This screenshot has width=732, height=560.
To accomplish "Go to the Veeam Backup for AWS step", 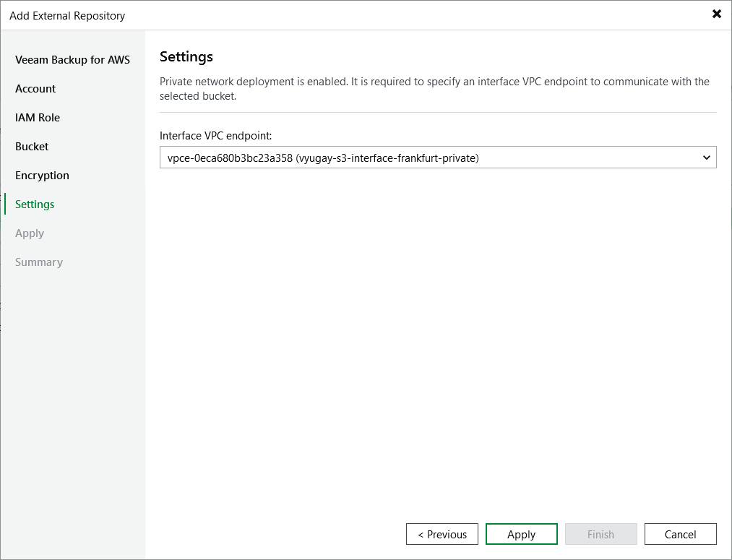I will pyautogui.click(x=72, y=59).
